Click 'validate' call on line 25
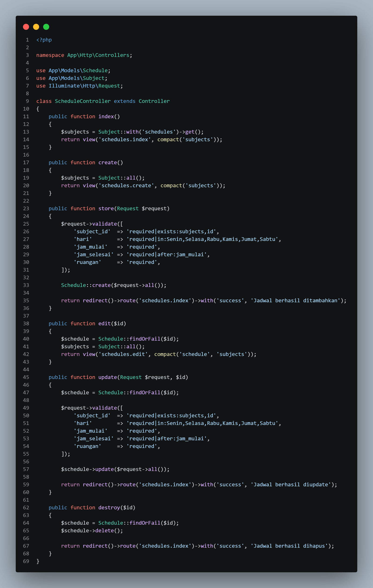The image size is (373, 588). coord(104,224)
